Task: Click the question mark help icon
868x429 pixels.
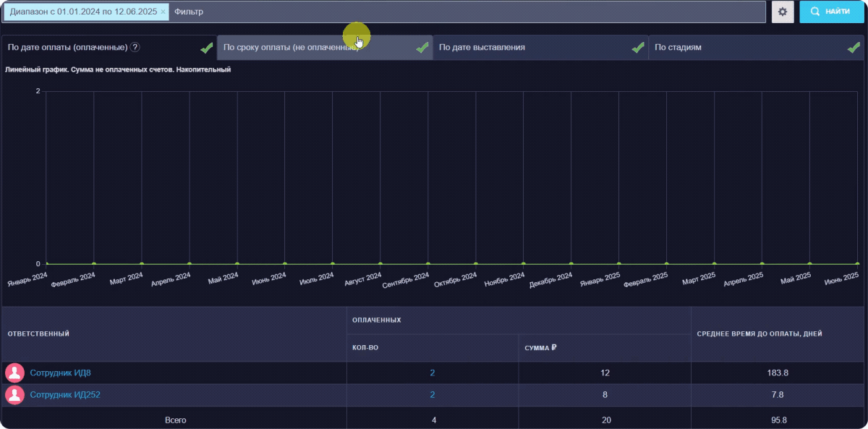Action: click(135, 47)
